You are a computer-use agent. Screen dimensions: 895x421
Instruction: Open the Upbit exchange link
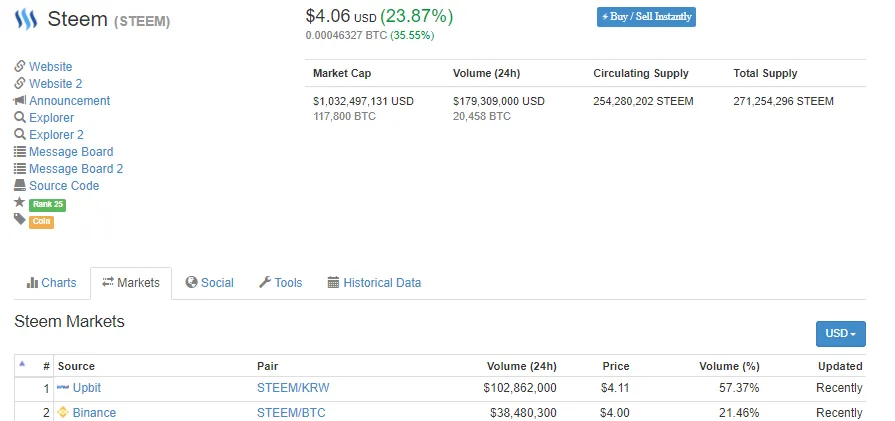87,388
